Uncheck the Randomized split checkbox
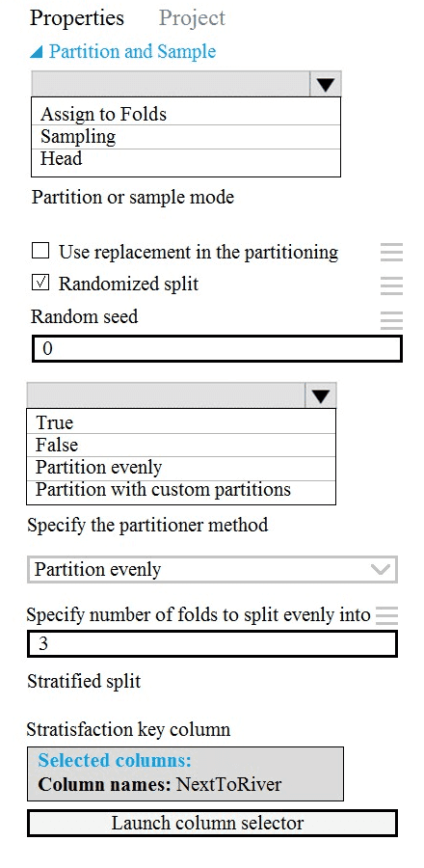This screenshot has width=424, height=868. (x=40, y=283)
